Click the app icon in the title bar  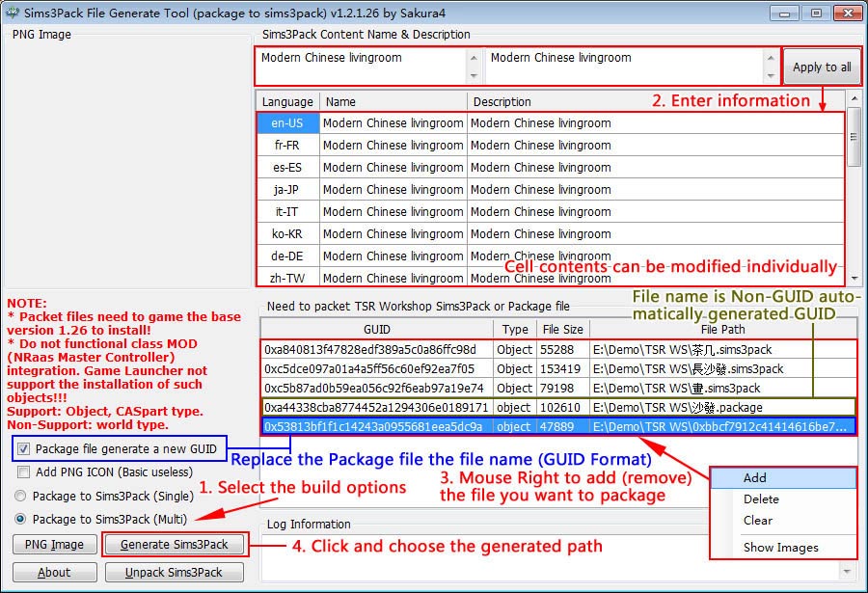click(x=13, y=13)
